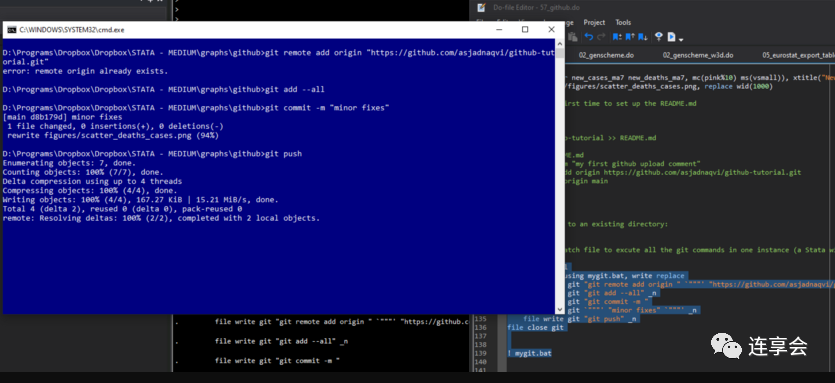Click the 'git push' command line in cmd

pyautogui.click(x=152, y=154)
